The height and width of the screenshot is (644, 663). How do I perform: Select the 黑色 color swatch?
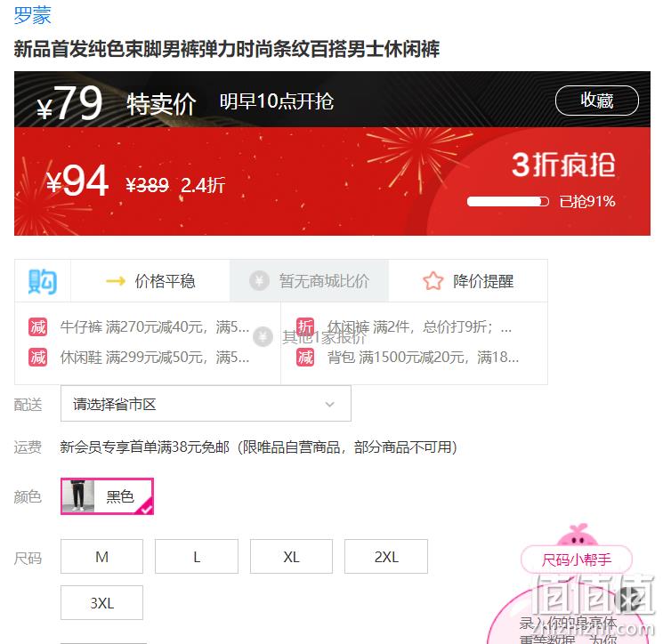click(x=107, y=496)
